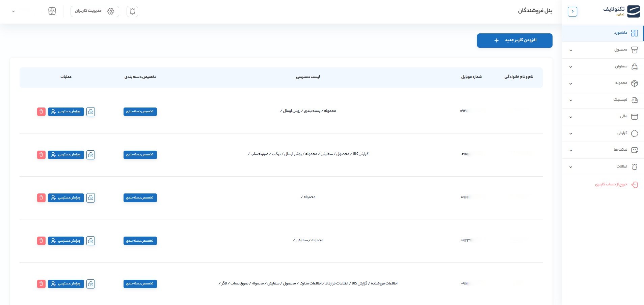Viewport: 644px width, 305px height.
Task: Click the lock icon in second user row
Action: (x=90, y=155)
